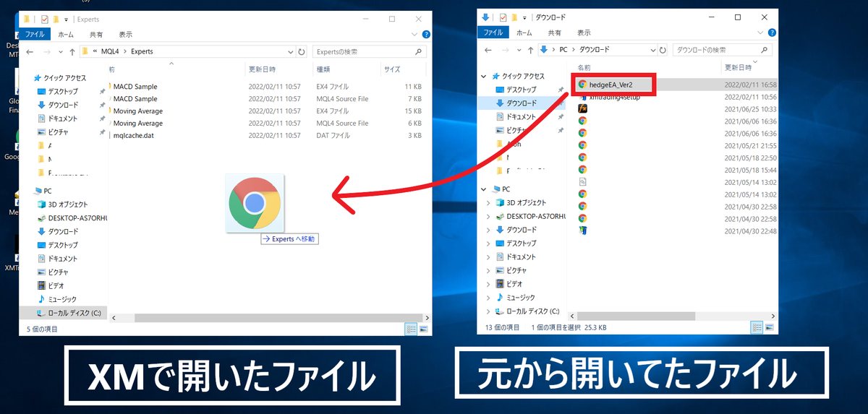This screenshot has width=868, height=414.
Task: Select the Moving Average EX4 file row
Action: pyautogui.click(x=268, y=111)
